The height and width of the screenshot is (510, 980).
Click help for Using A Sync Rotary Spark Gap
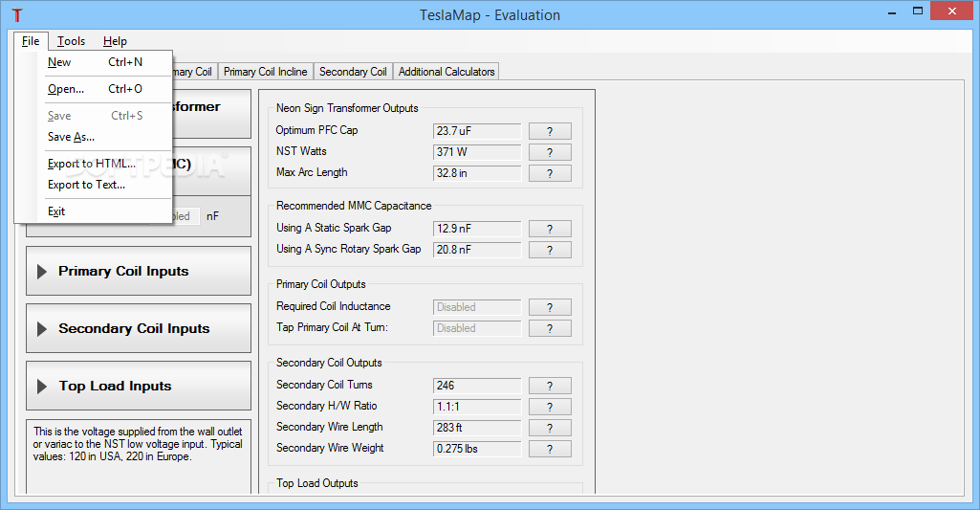550,250
